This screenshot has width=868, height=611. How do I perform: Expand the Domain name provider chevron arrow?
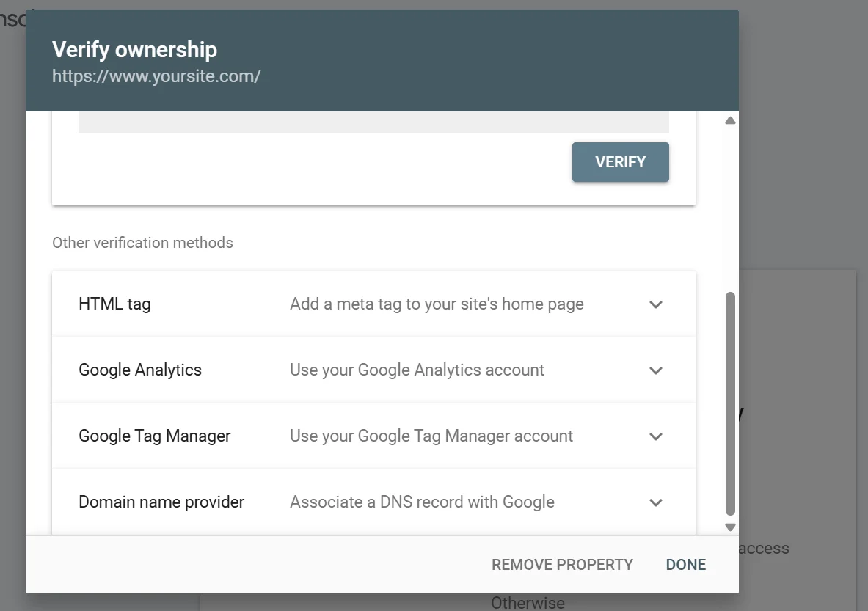pyautogui.click(x=656, y=502)
